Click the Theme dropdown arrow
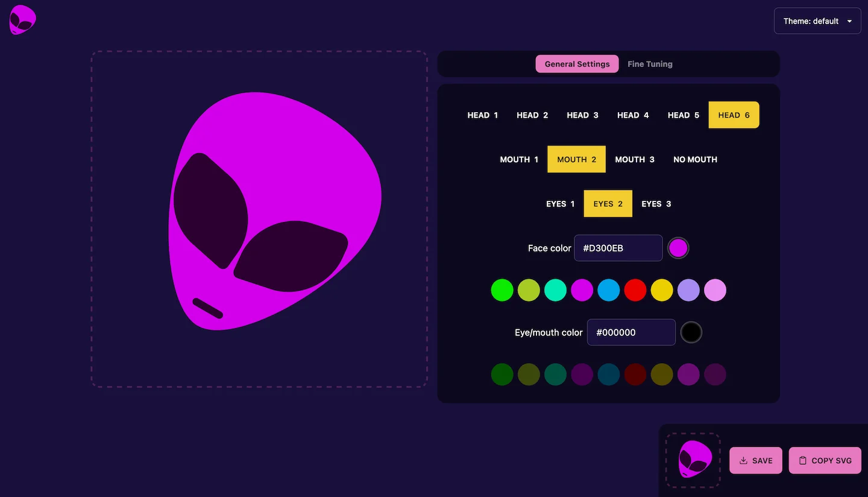 click(849, 21)
